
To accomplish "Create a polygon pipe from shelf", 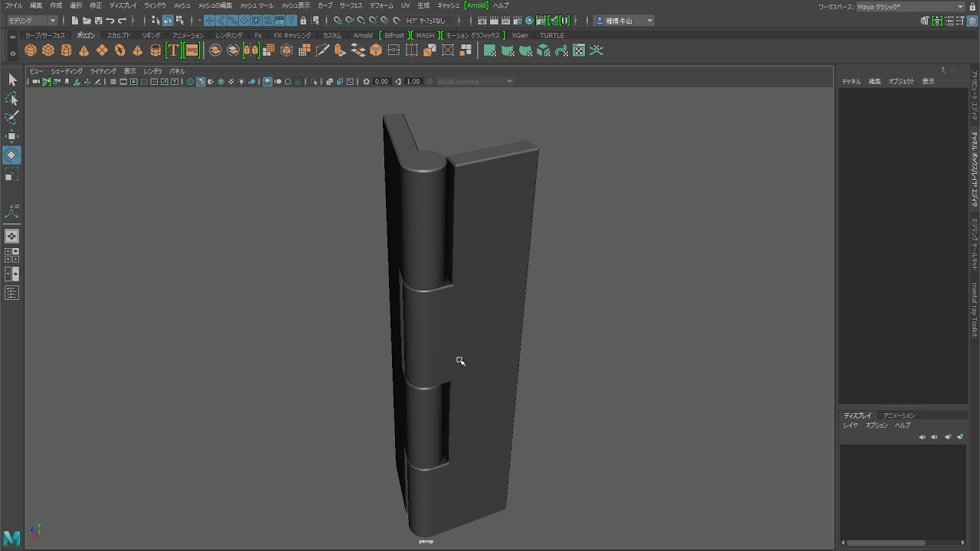I will 155,51.
